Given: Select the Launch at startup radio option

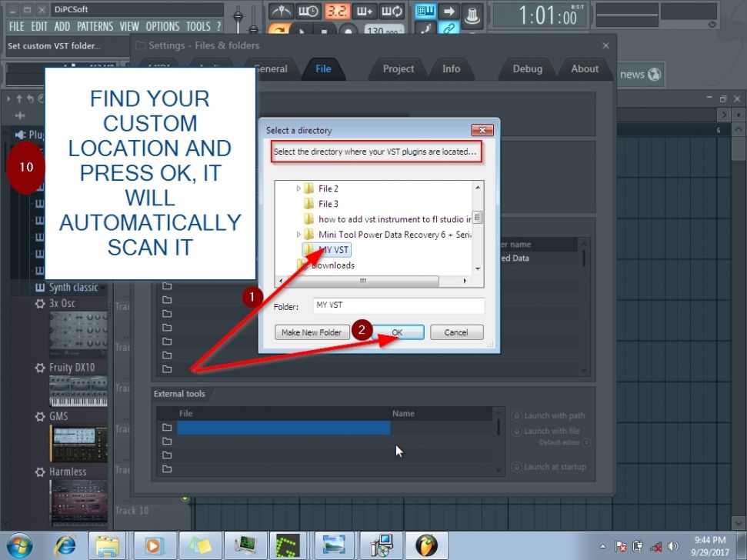Looking at the screenshot, I should tap(516, 467).
